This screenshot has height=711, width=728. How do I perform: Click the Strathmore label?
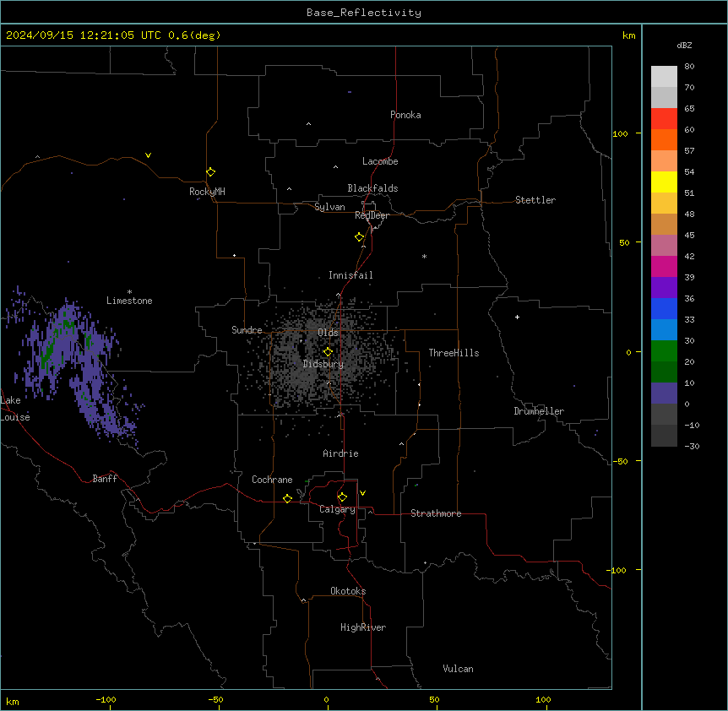(436, 513)
